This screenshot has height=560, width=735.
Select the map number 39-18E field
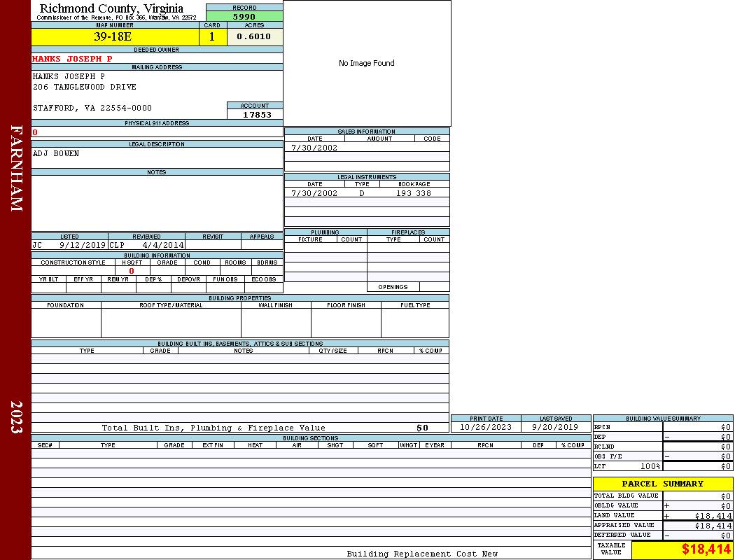115,37
